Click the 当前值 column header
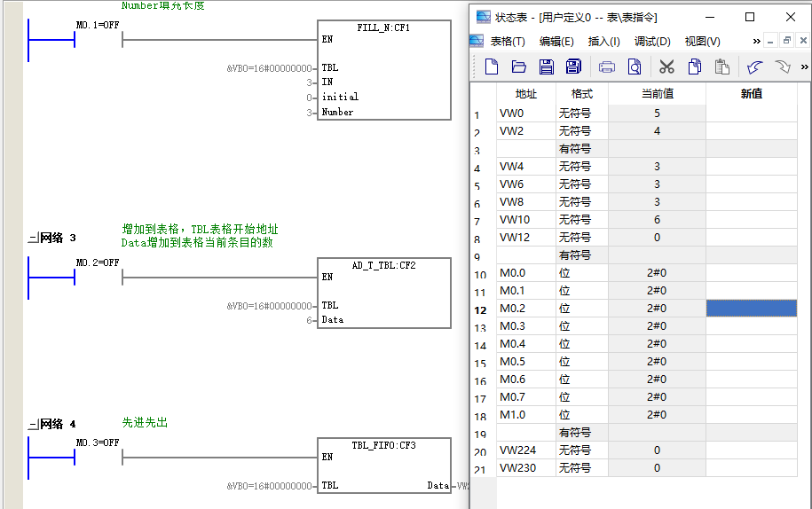This screenshot has height=509, width=812. (658, 94)
